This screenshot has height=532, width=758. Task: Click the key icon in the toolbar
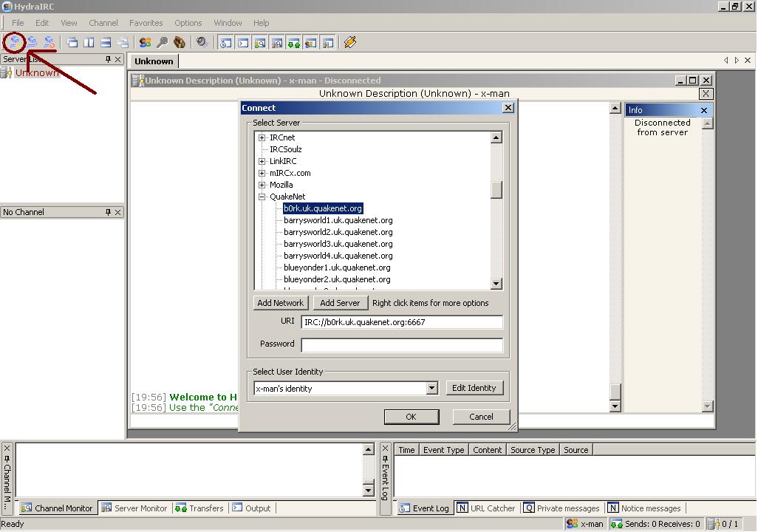[x=162, y=43]
